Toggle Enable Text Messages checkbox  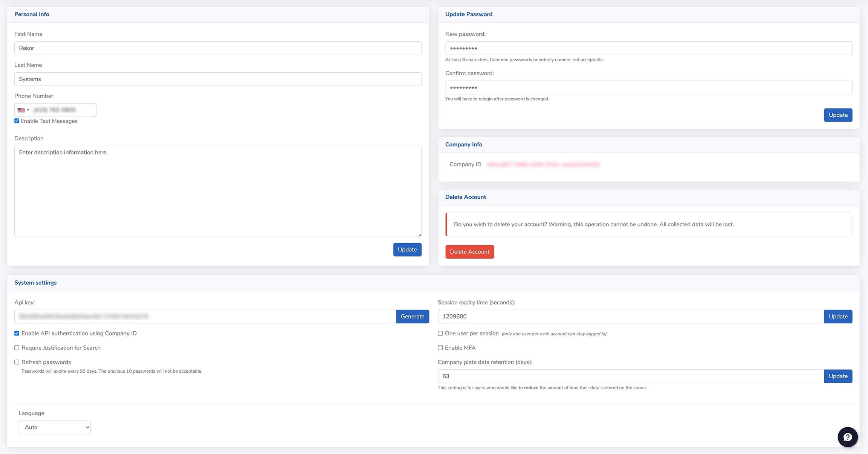pos(17,121)
